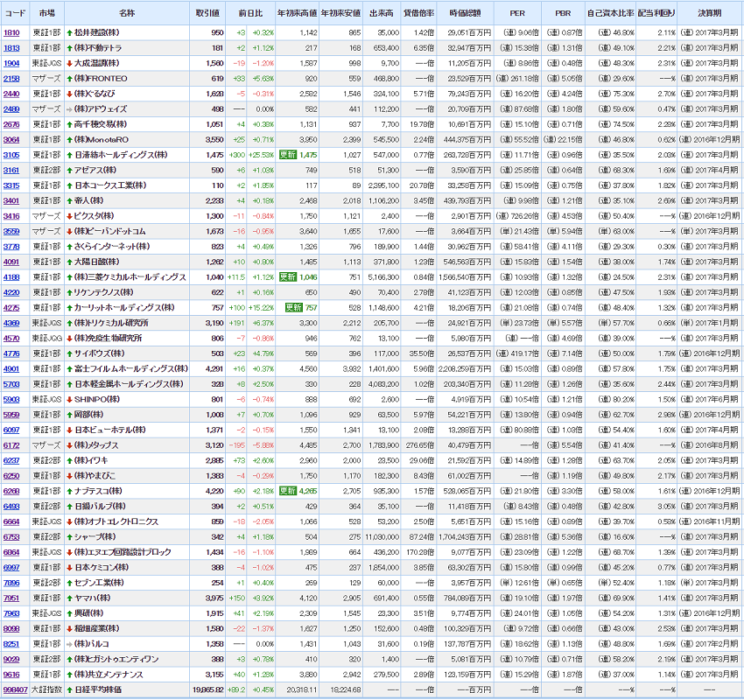Open the 998407 index code link
This screenshot has height=700, width=744.
tap(16, 690)
